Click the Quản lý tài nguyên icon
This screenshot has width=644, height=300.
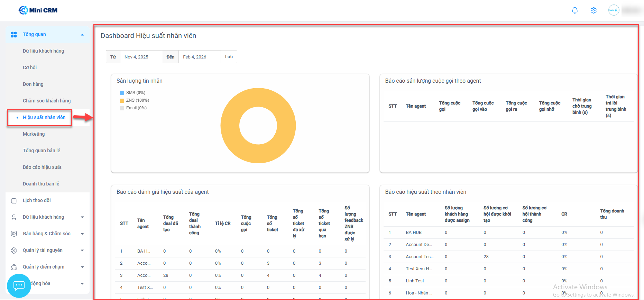[x=14, y=251]
